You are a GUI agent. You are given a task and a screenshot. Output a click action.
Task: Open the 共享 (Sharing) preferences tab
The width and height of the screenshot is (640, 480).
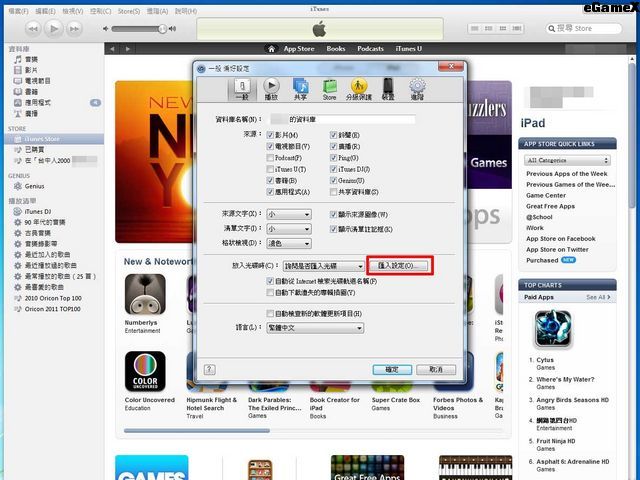tap(301, 89)
